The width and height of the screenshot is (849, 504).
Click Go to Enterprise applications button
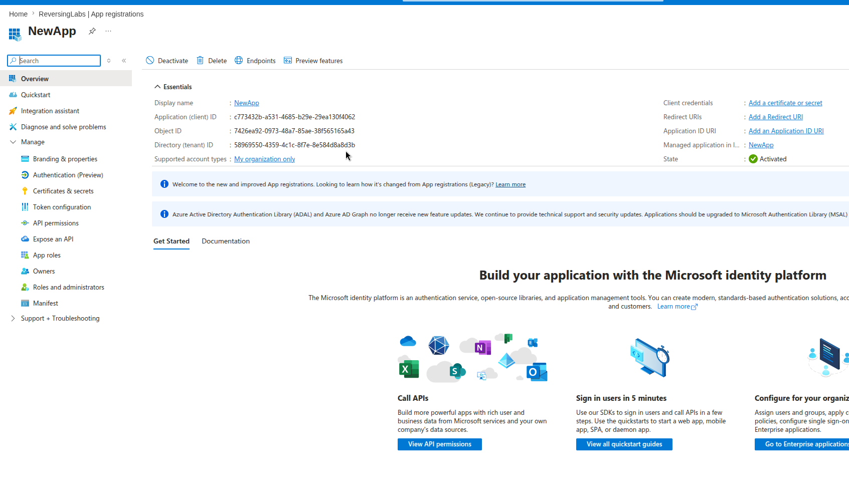click(x=802, y=444)
